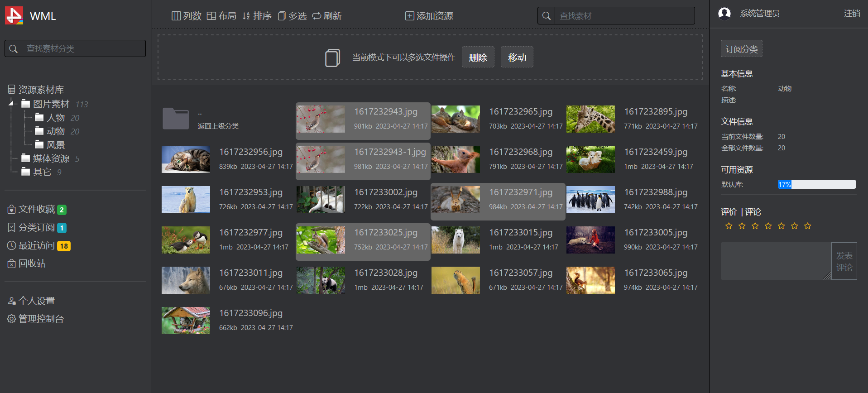Open the layout (布局) option

[x=221, y=16]
